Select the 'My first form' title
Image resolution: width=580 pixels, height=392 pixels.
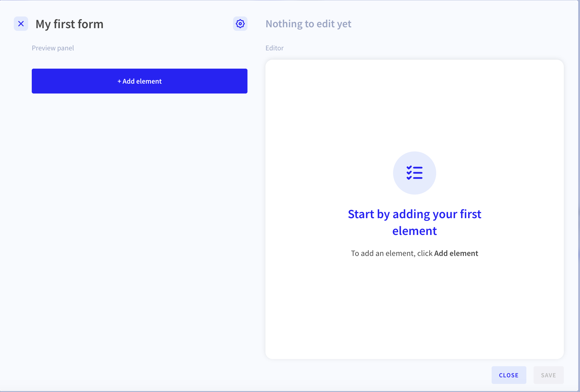click(x=70, y=24)
